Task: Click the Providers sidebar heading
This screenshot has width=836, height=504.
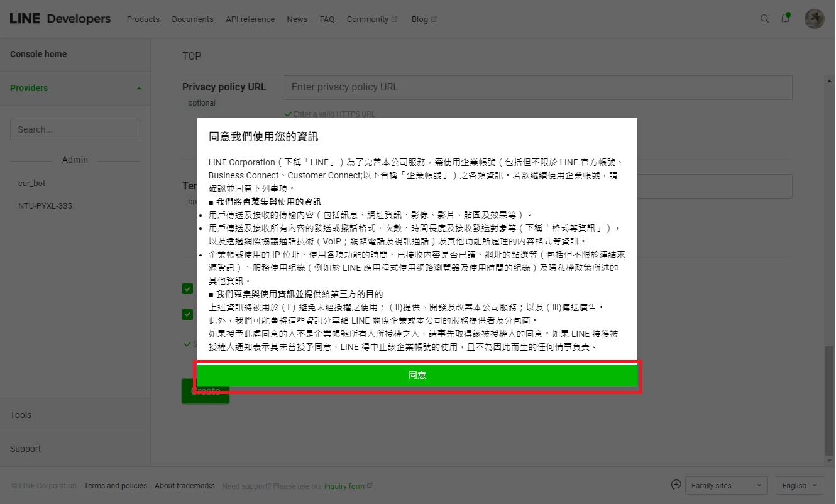Action: click(x=29, y=88)
